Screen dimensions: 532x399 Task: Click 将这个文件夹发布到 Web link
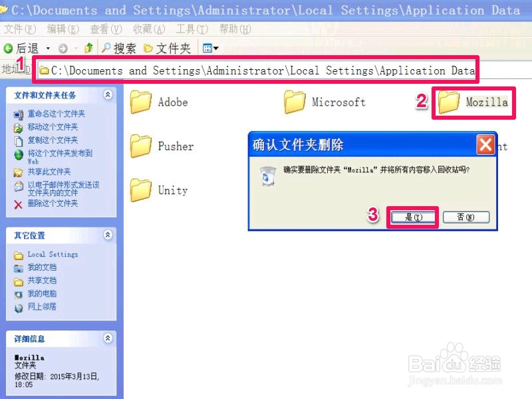[60, 157]
